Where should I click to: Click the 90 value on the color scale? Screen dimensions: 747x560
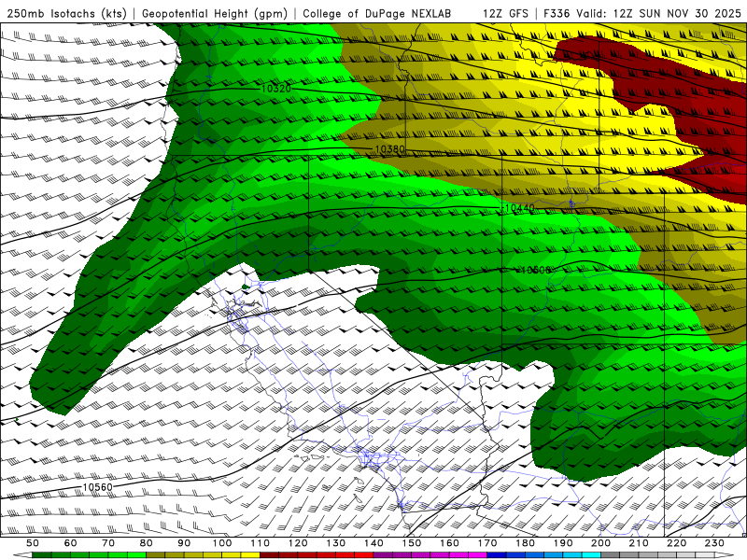coord(184,543)
